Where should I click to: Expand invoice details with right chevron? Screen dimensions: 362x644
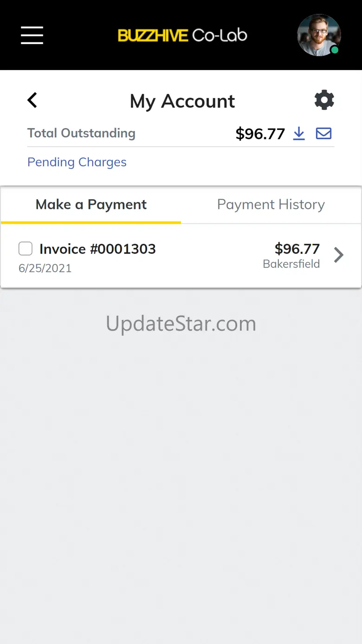[x=339, y=255]
